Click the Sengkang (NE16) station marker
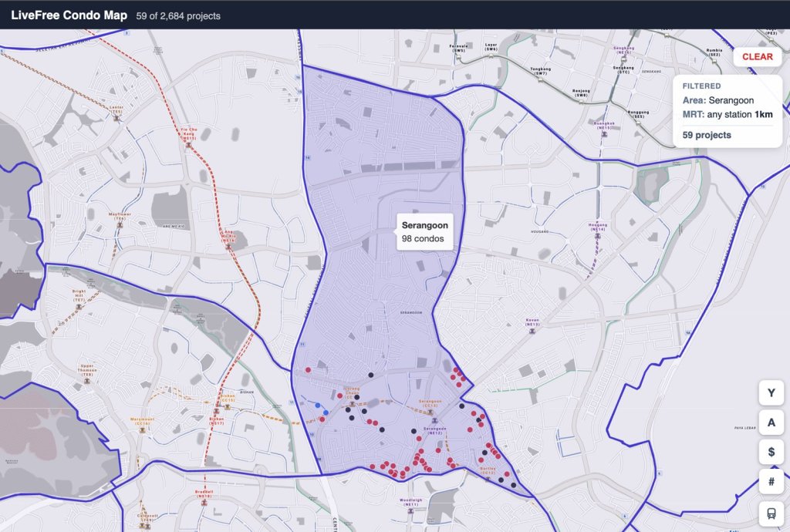 point(623,58)
